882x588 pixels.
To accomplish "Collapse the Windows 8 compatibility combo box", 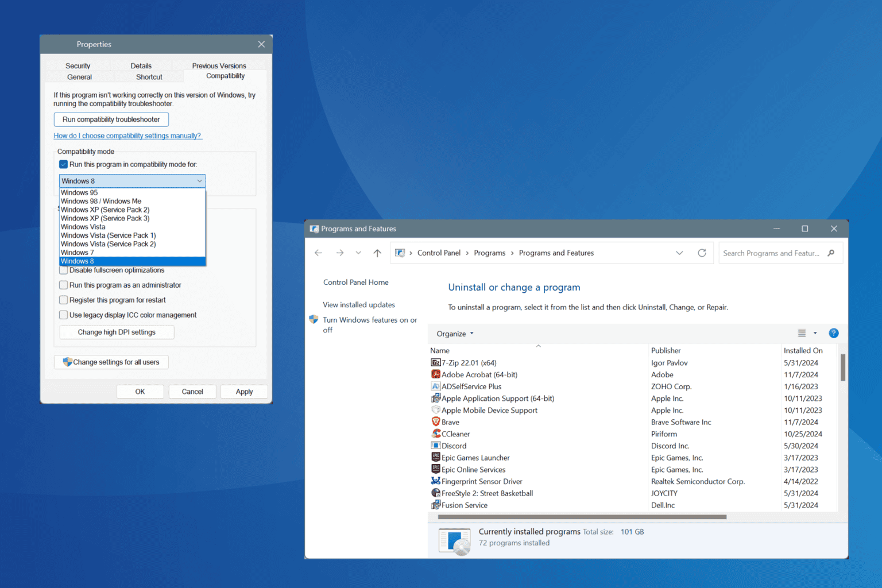I will [132, 181].
